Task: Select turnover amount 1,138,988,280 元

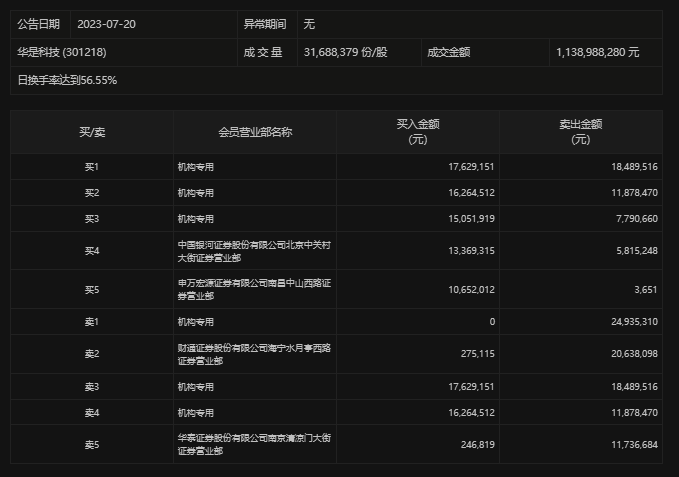Action: coord(598,52)
